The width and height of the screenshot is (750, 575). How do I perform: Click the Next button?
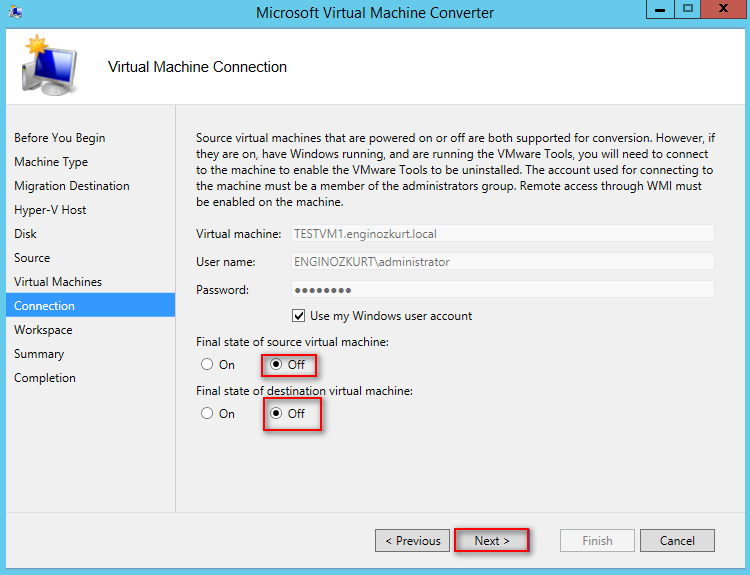click(x=492, y=541)
